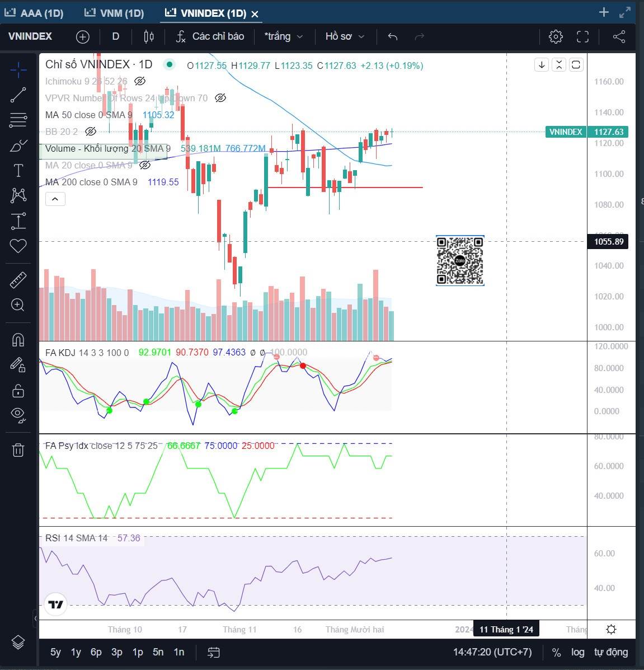This screenshot has width=644, height=670.
Task: Select the 6p time range
Action: click(96, 652)
